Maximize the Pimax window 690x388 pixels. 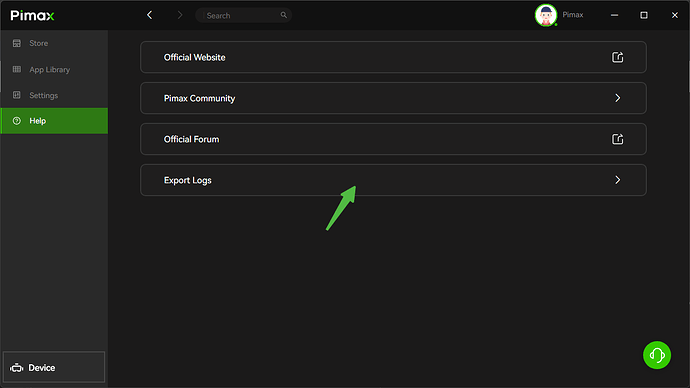pos(644,15)
